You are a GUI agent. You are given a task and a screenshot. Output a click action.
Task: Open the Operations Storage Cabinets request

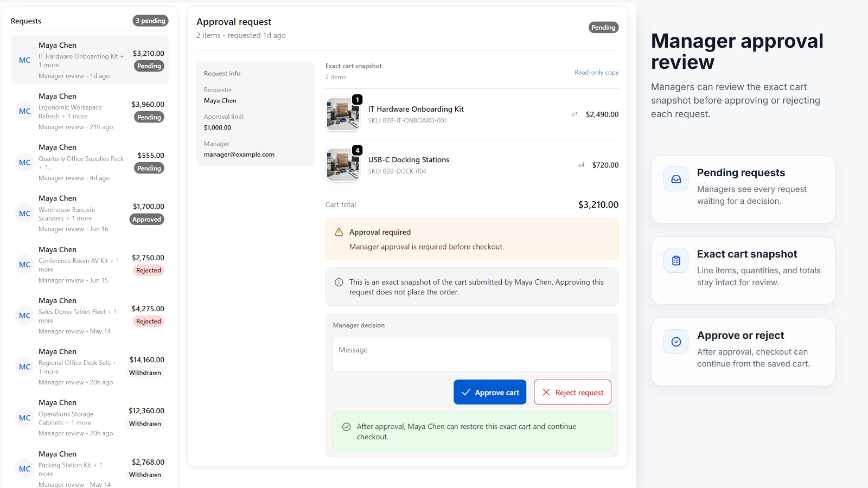(x=90, y=418)
